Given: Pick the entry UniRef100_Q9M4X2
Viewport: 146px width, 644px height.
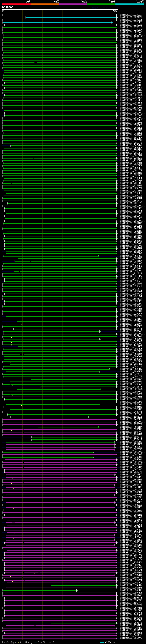Looking at the screenshot, I should tap(131, 376).
